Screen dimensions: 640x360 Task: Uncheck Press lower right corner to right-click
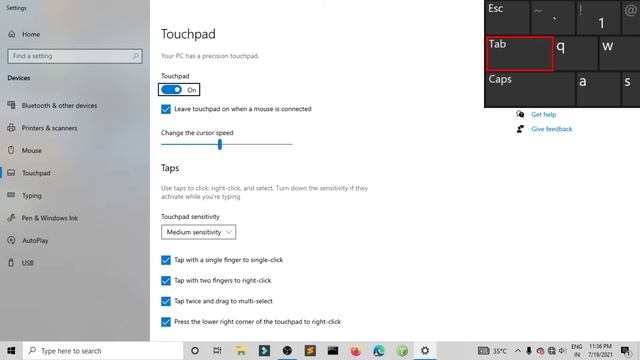(x=166, y=322)
